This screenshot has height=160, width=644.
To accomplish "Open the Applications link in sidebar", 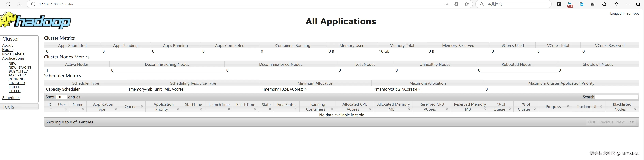I will (13, 58).
